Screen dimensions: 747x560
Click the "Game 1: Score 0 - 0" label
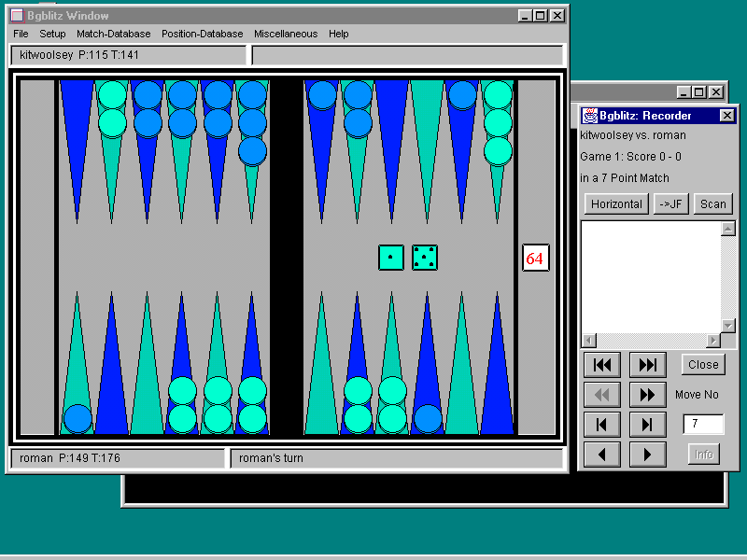pyautogui.click(x=630, y=157)
